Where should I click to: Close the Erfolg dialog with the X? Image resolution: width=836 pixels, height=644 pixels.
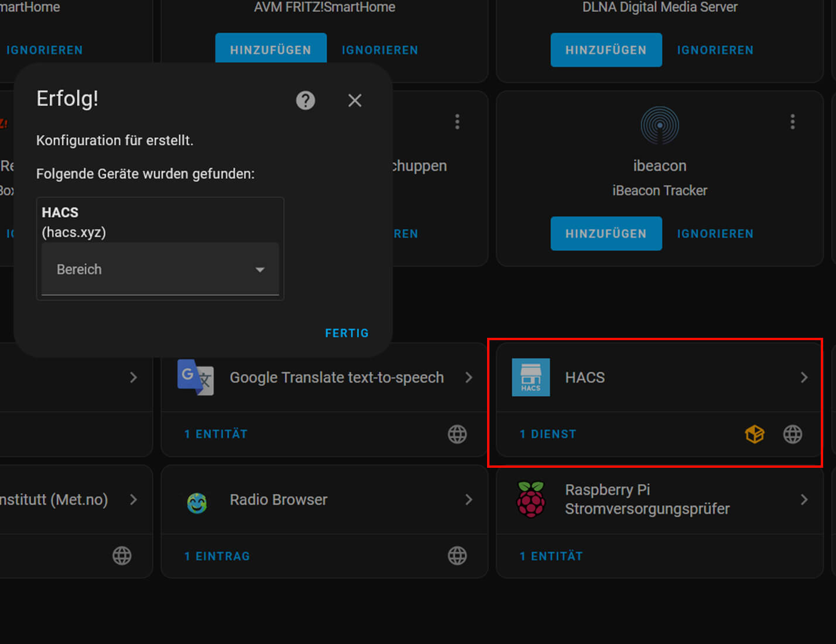(355, 100)
